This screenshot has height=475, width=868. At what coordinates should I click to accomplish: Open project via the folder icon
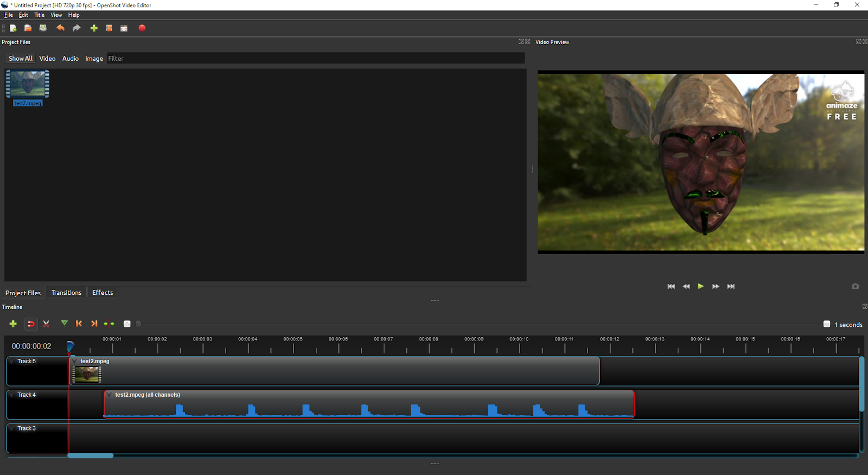pos(28,28)
